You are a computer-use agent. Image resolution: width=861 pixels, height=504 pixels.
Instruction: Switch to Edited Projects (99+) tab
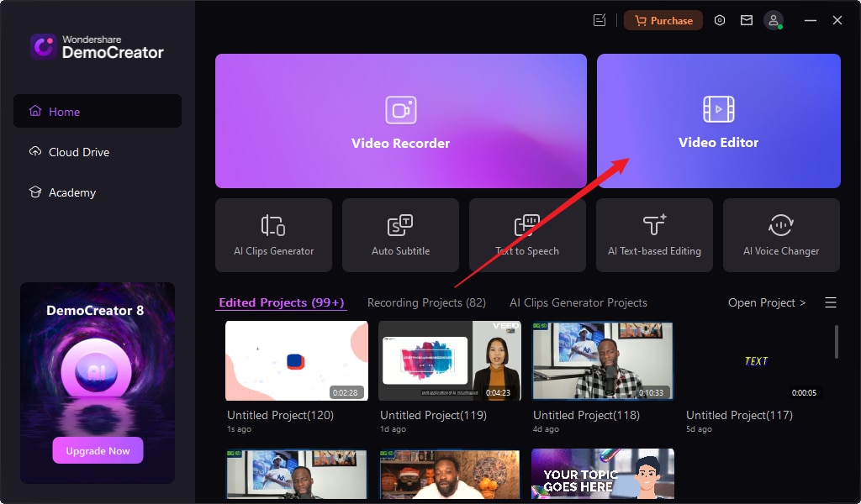(281, 302)
